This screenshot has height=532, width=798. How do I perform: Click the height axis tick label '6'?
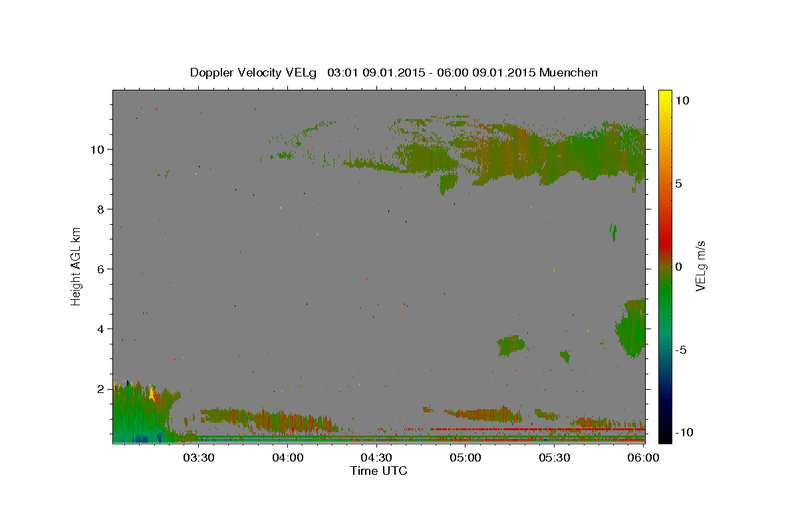click(x=101, y=269)
